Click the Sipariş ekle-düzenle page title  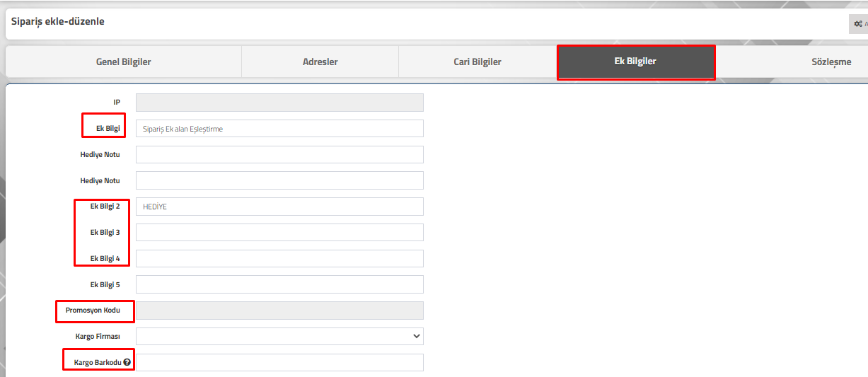click(57, 22)
